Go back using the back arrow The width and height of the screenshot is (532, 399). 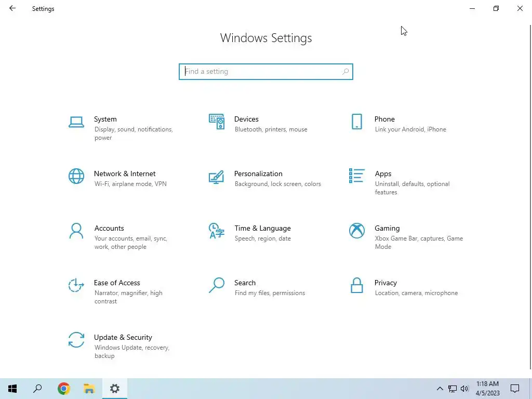click(12, 8)
